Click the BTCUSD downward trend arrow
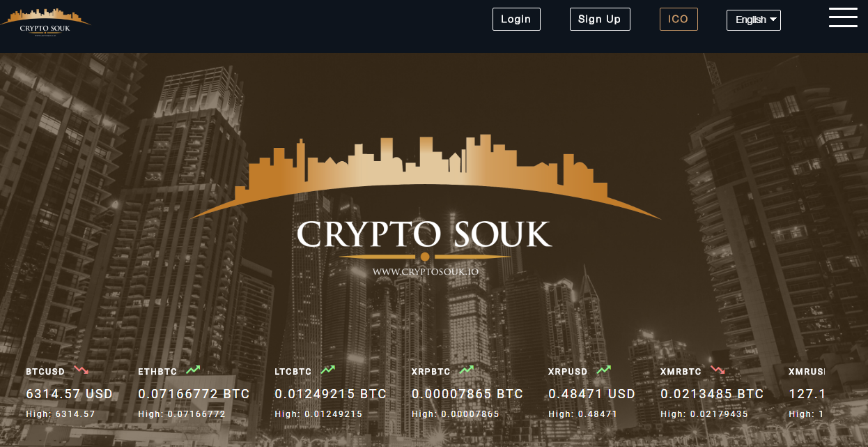 (82, 370)
